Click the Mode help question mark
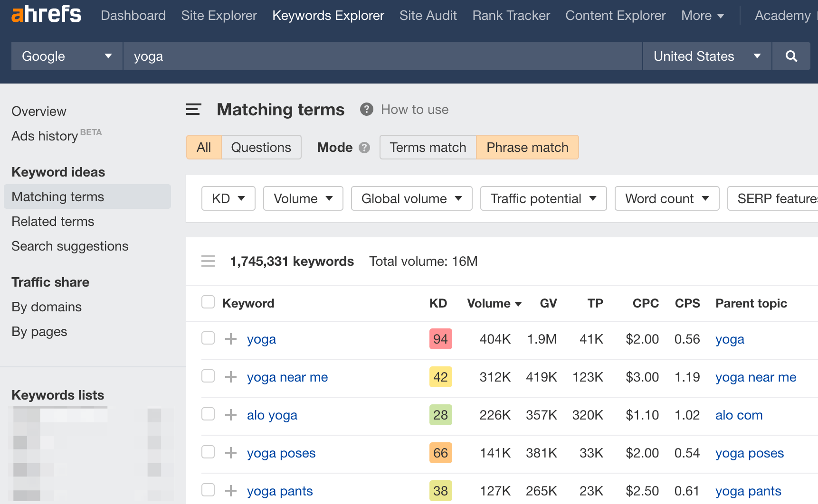This screenshot has height=504, width=818. pos(364,148)
